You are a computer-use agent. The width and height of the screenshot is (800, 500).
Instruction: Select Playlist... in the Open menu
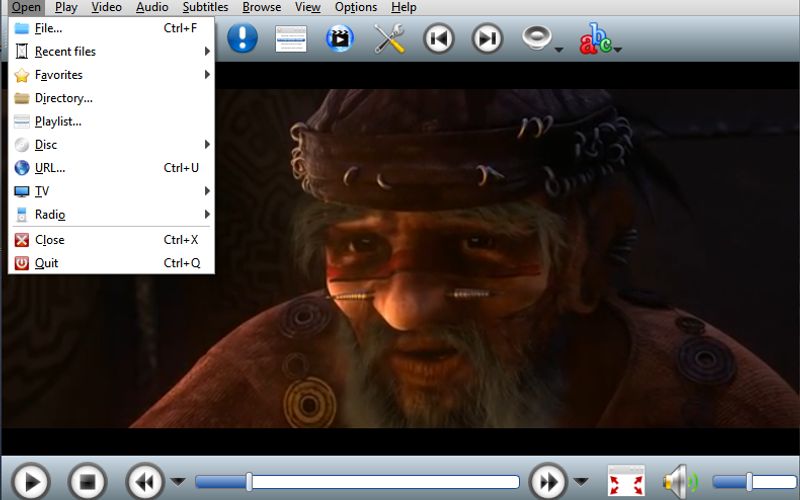111,121
